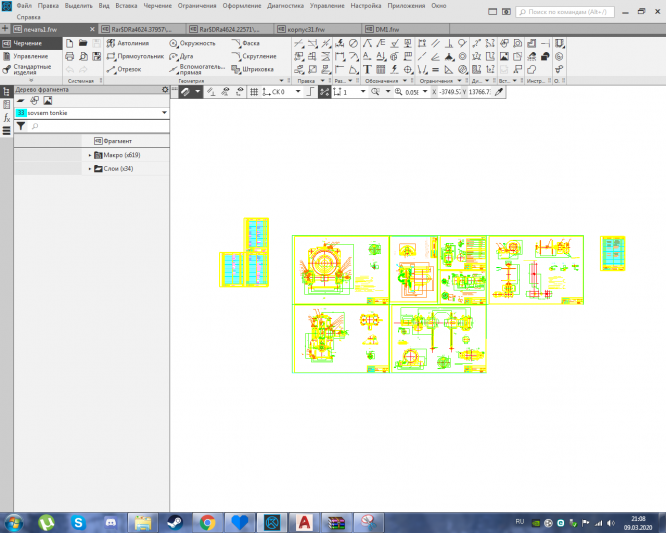Select the angular dimension tool
666x533 pixels.
click(x=353, y=69)
